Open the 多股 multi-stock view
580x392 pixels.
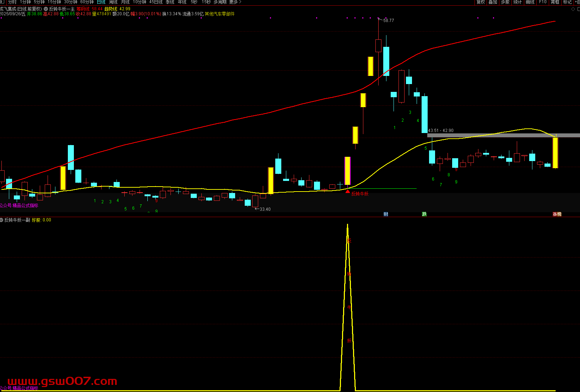coord(505,2)
